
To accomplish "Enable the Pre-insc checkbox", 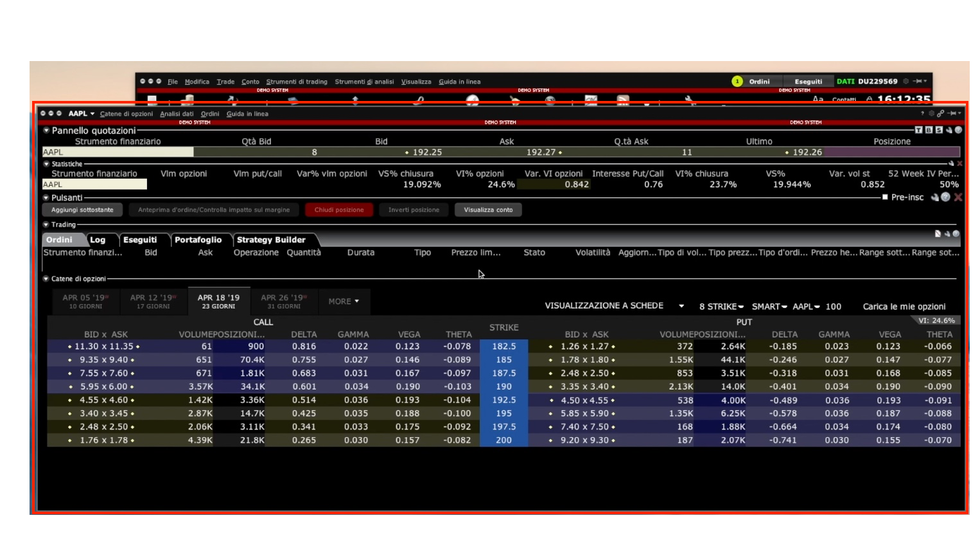I will 885,197.
